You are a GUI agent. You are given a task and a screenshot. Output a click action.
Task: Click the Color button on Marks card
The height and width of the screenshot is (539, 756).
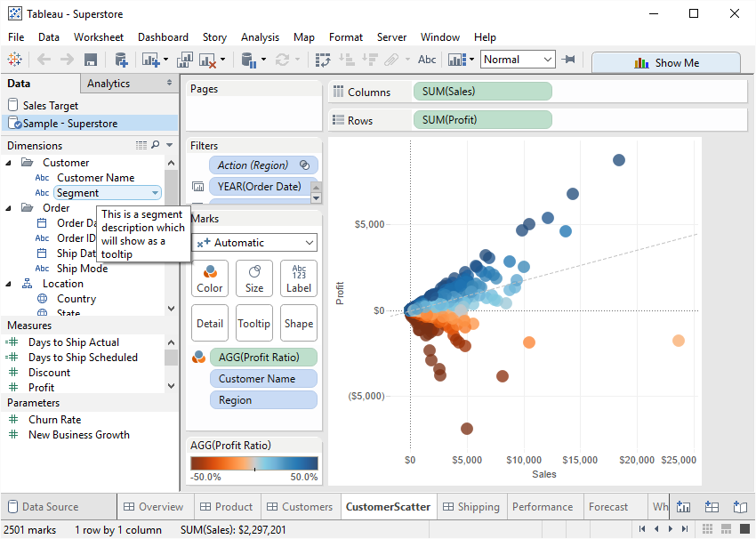(210, 278)
